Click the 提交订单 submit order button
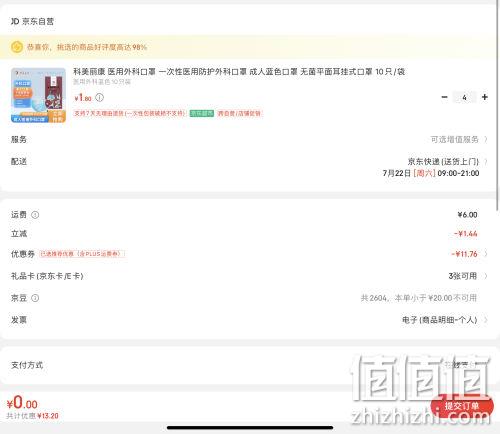This screenshot has height=434, width=500. pos(462,406)
